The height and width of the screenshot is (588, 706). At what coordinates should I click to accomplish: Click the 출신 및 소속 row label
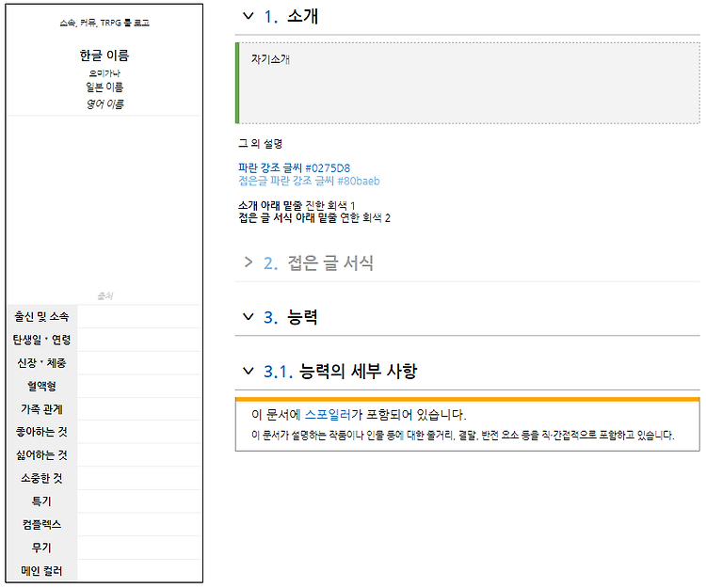41,317
